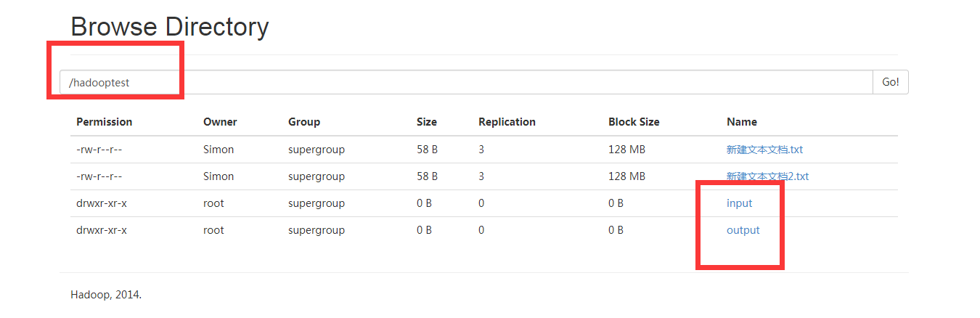Open the 新建文本文档2.txt file link
The image size is (980, 318).
coord(767,176)
